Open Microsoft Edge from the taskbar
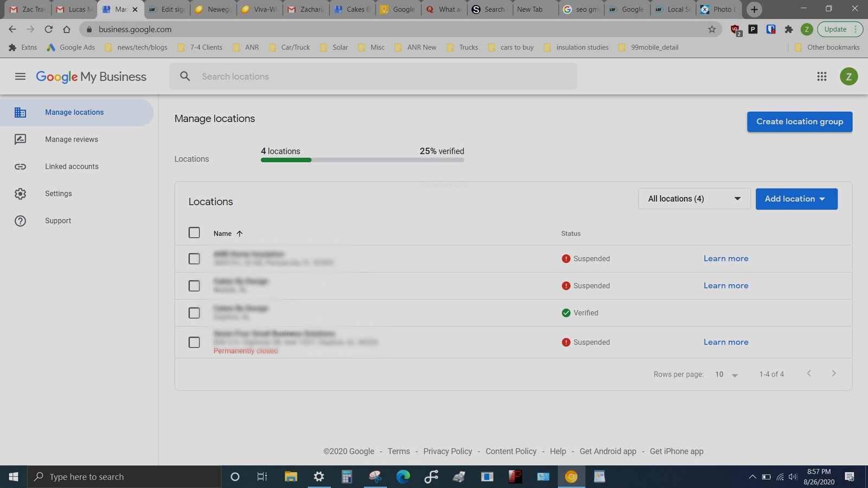Viewport: 868px width, 488px height. click(403, 477)
